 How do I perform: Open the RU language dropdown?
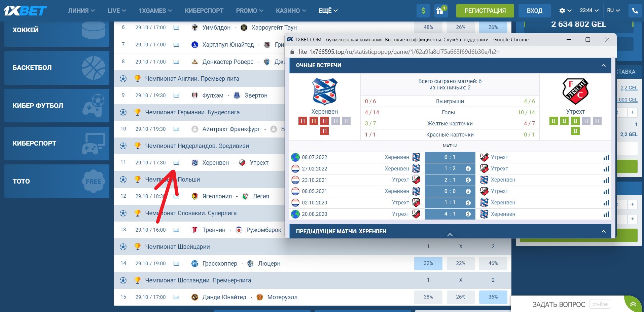pyautogui.click(x=614, y=11)
